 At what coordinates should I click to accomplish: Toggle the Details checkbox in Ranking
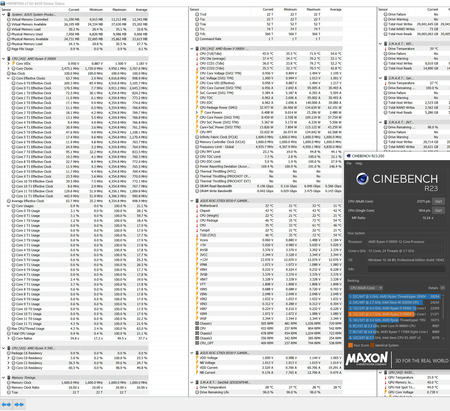tap(442, 288)
